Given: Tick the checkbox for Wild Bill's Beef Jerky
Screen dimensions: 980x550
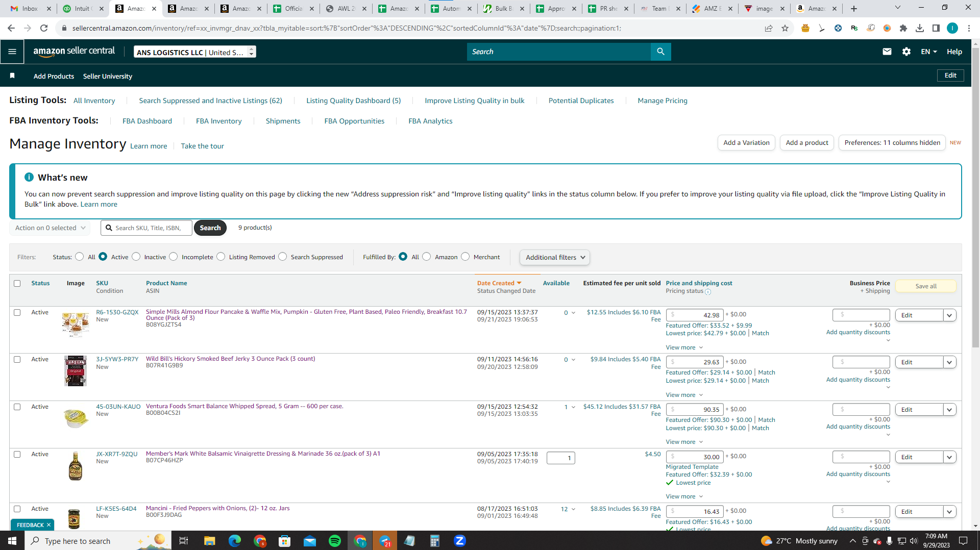Looking at the screenshot, I should (17, 360).
